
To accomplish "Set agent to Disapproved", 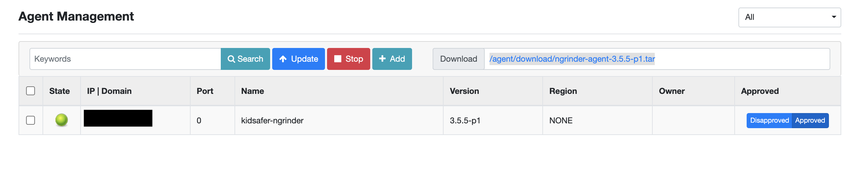I will click(769, 121).
